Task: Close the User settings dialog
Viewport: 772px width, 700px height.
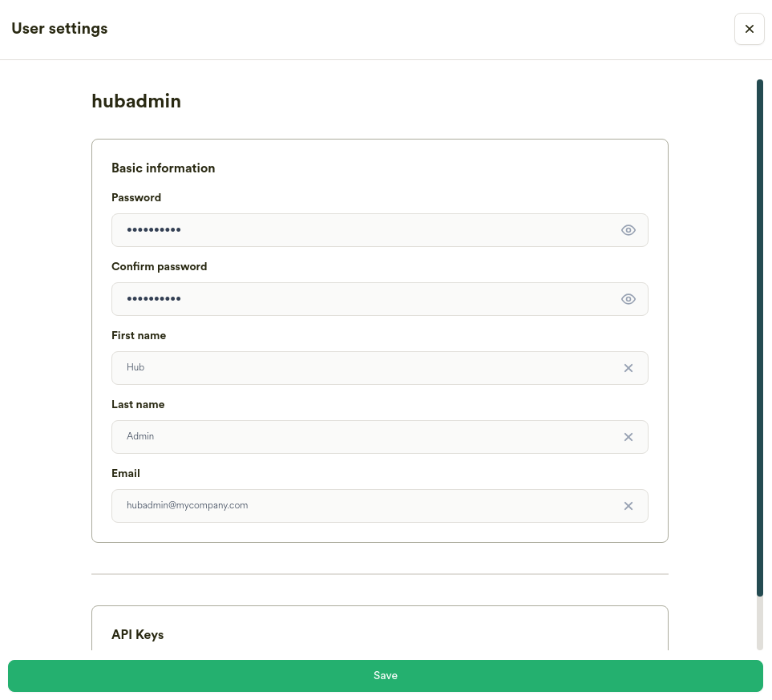Action: pos(749,29)
